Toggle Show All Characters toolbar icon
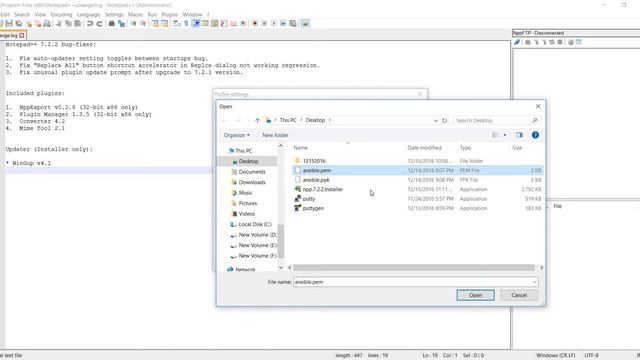 (x=186, y=24)
